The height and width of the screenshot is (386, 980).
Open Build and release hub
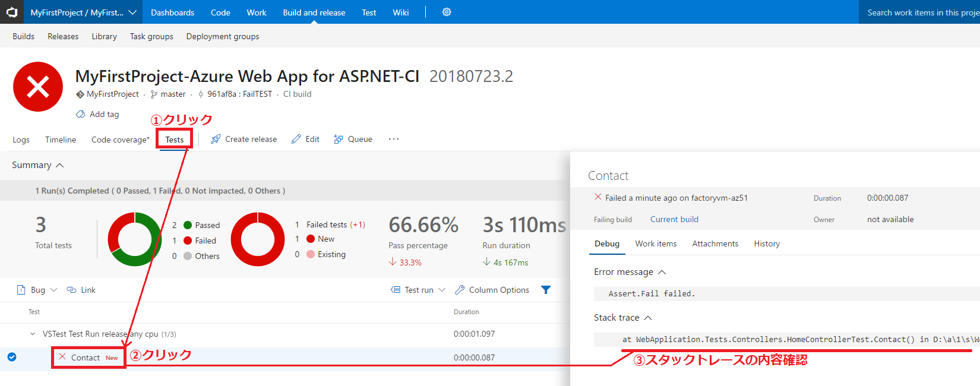(x=314, y=12)
